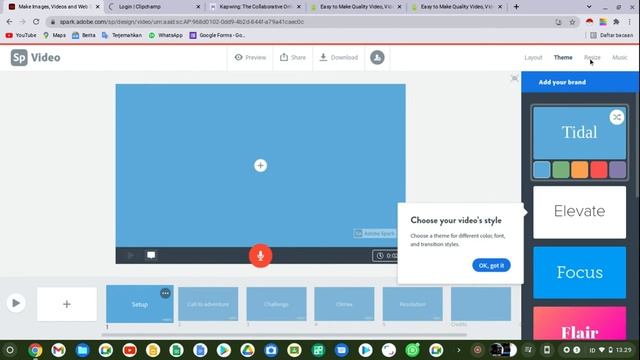Viewport: 640px width, 360px height.
Task: Select the Flair theme
Action: [579, 323]
